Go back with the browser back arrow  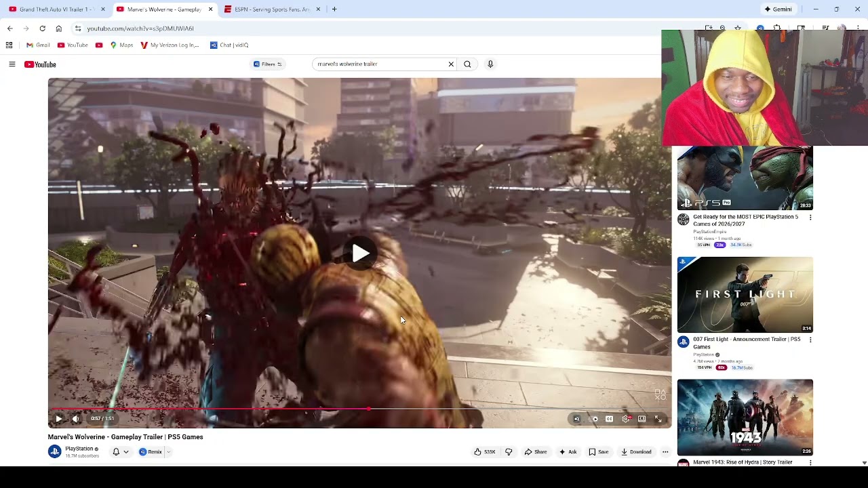pos(9,28)
